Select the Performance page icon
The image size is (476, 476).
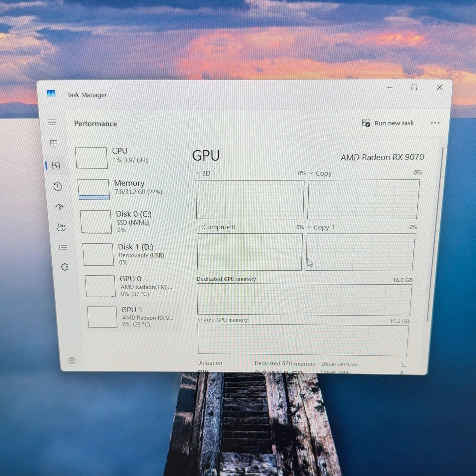pyautogui.click(x=56, y=165)
